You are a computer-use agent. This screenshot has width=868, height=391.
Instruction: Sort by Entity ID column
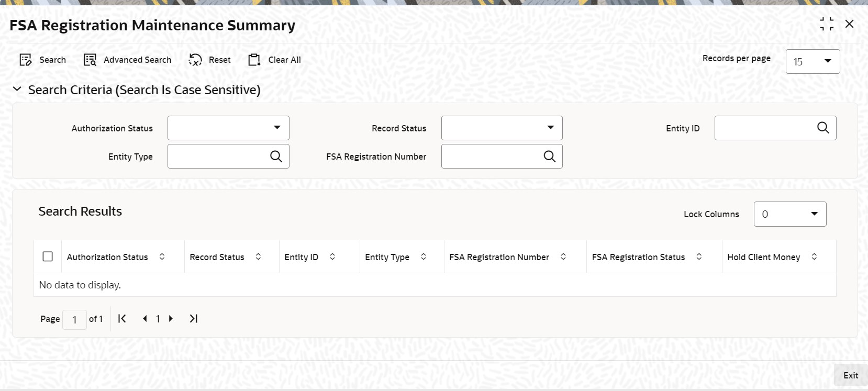pos(332,256)
